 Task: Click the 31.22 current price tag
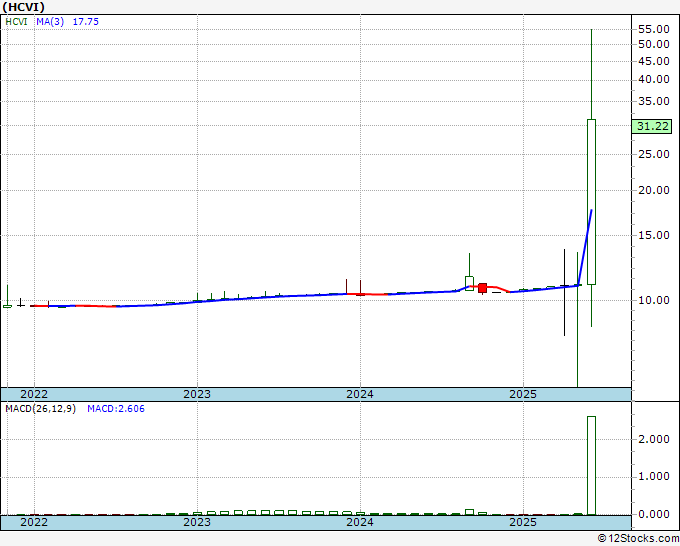pos(652,127)
